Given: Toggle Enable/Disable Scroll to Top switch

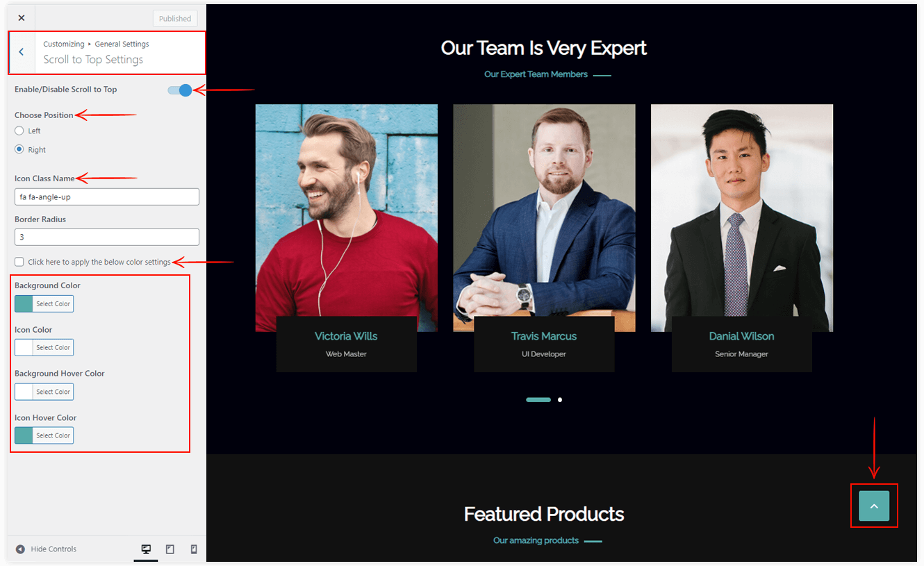Looking at the screenshot, I should (179, 90).
